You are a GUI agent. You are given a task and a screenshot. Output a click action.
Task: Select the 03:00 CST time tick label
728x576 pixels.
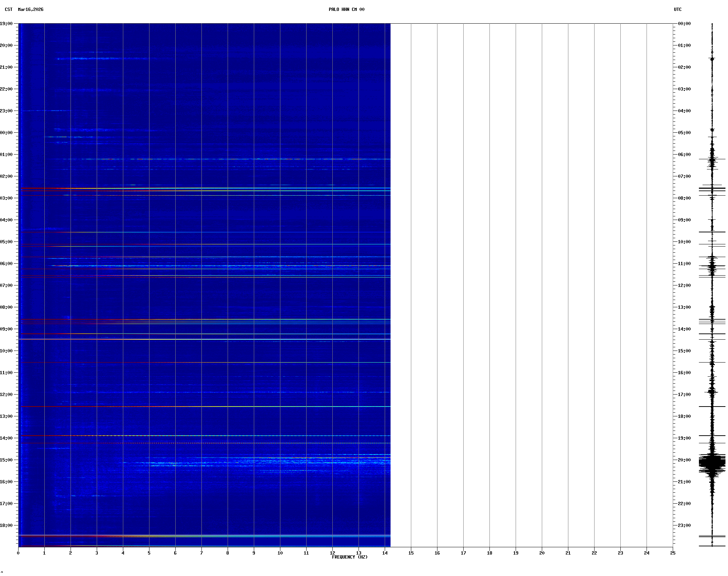(x=7, y=198)
